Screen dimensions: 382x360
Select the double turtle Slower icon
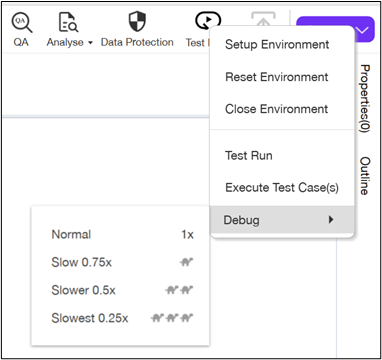179,290
